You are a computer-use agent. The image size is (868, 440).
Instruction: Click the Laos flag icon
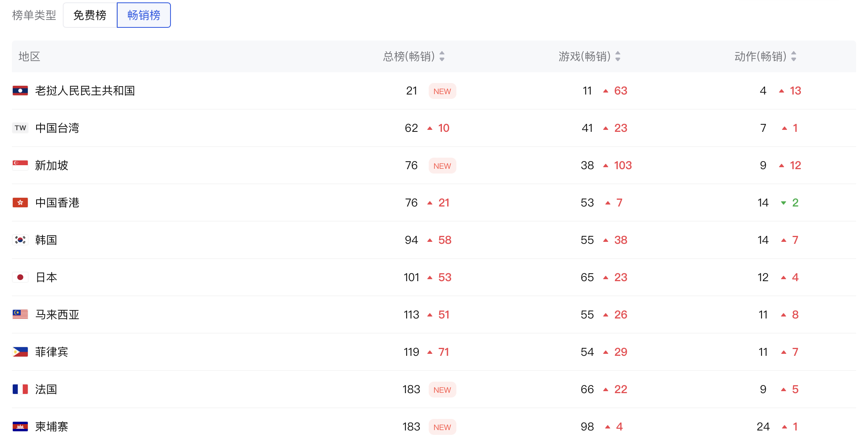tap(20, 91)
